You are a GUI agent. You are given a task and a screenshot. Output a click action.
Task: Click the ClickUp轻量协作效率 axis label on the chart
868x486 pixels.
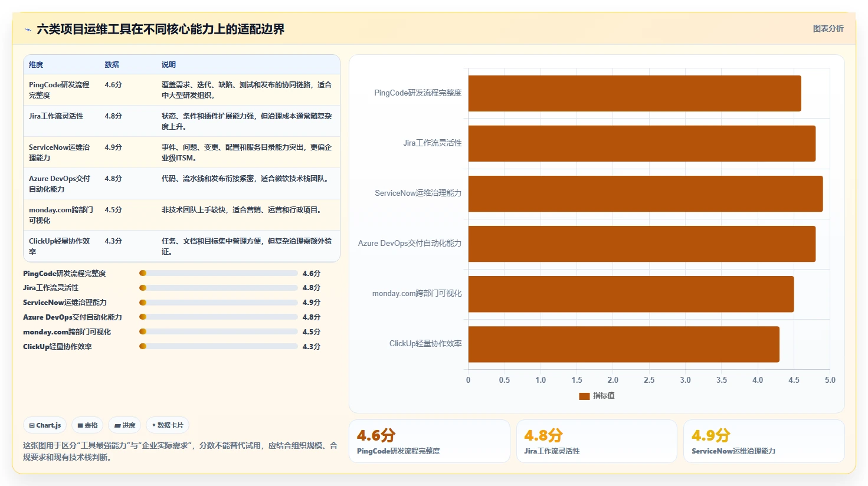click(x=425, y=343)
